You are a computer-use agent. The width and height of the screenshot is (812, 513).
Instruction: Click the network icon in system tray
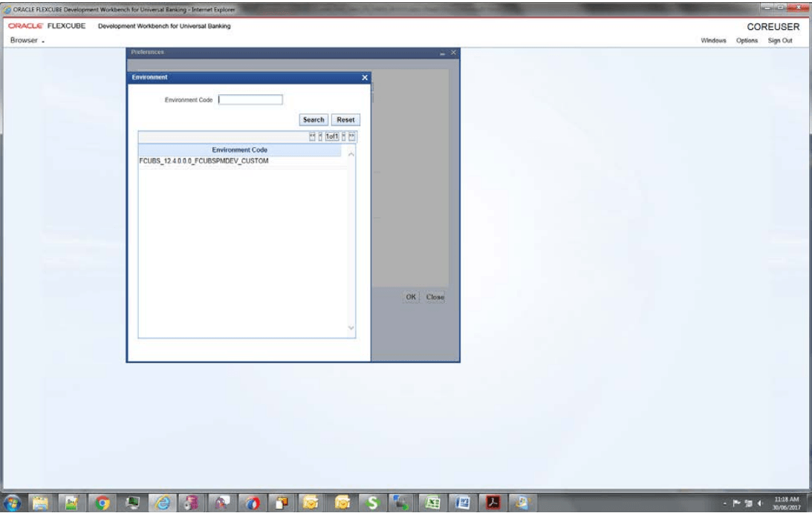pyautogui.click(x=748, y=503)
